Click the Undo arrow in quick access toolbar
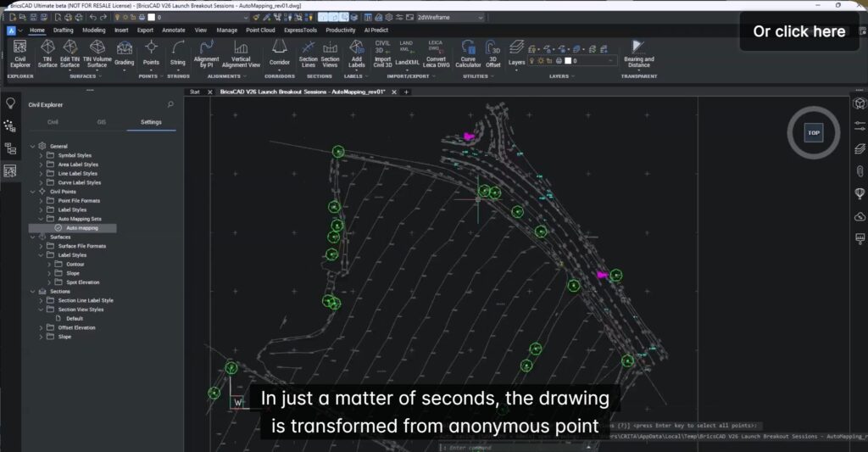The image size is (868, 452). 93,17
